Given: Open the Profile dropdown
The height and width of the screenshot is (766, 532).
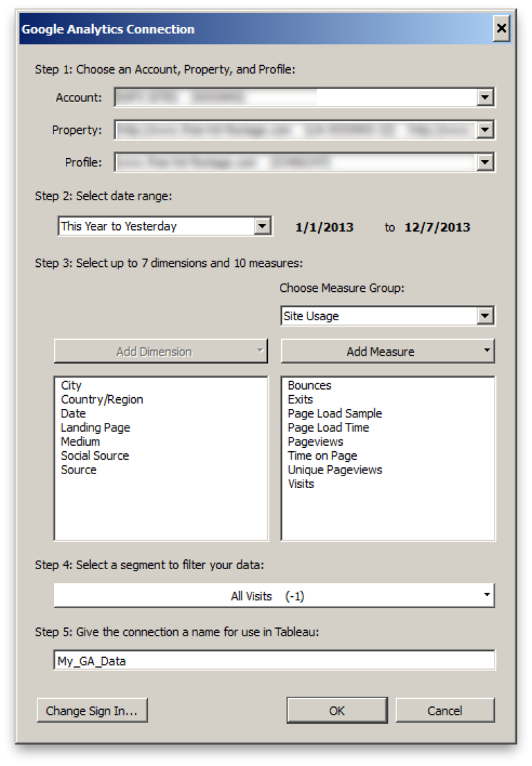Looking at the screenshot, I should pyautogui.click(x=486, y=162).
